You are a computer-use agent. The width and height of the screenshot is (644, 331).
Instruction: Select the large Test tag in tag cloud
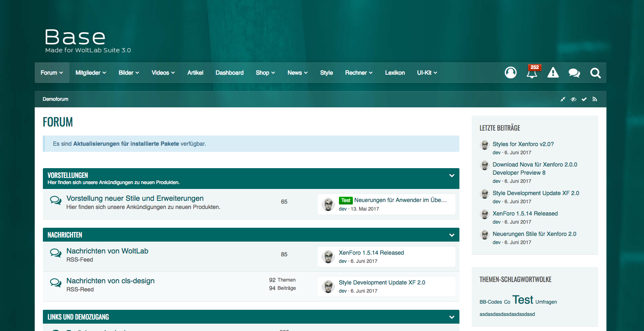pos(523,300)
